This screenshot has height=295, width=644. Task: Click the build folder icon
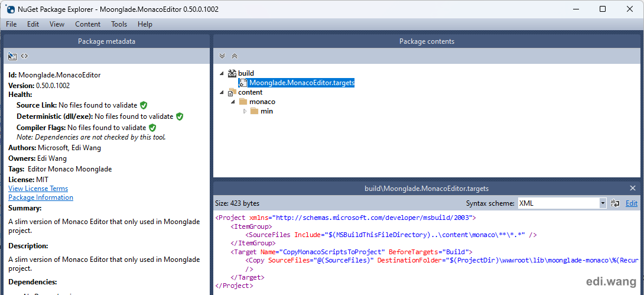point(232,73)
